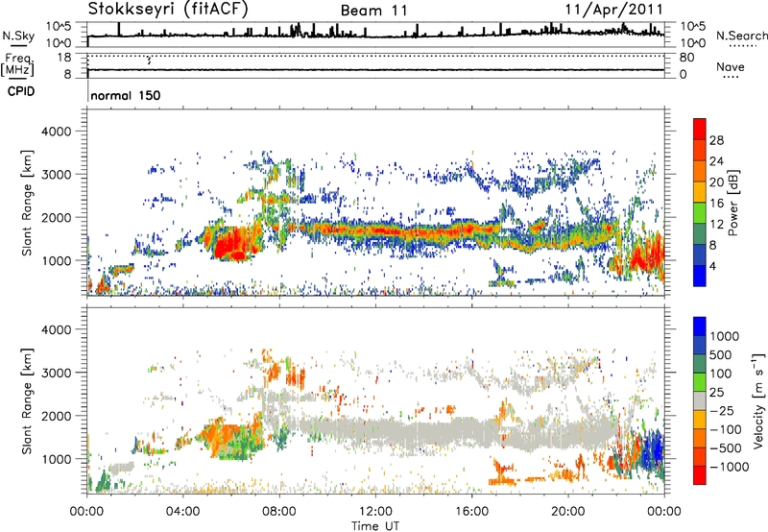
Task: Click the 'N.Sky' legend label
Action: (x=18, y=36)
